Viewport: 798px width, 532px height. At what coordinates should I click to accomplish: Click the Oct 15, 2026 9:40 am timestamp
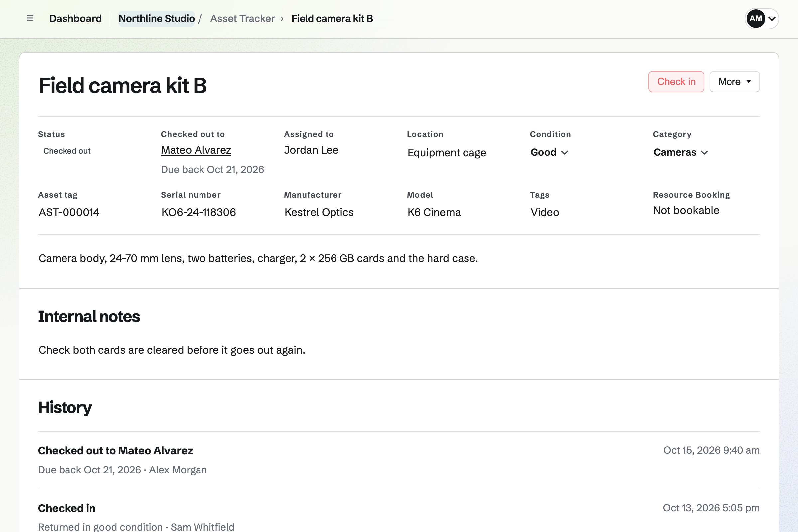[x=712, y=450]
